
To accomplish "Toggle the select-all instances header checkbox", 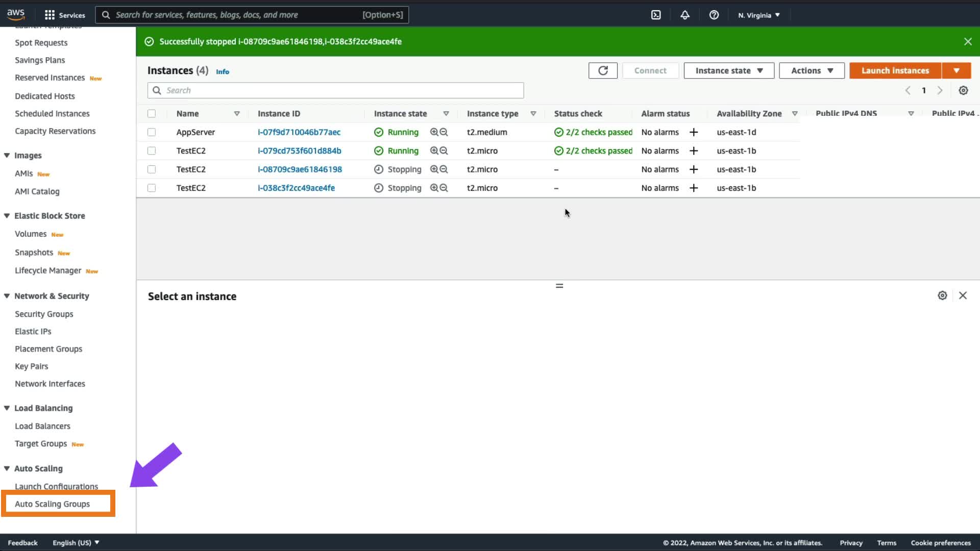I will pyautogui.click(x=152, y=114).
